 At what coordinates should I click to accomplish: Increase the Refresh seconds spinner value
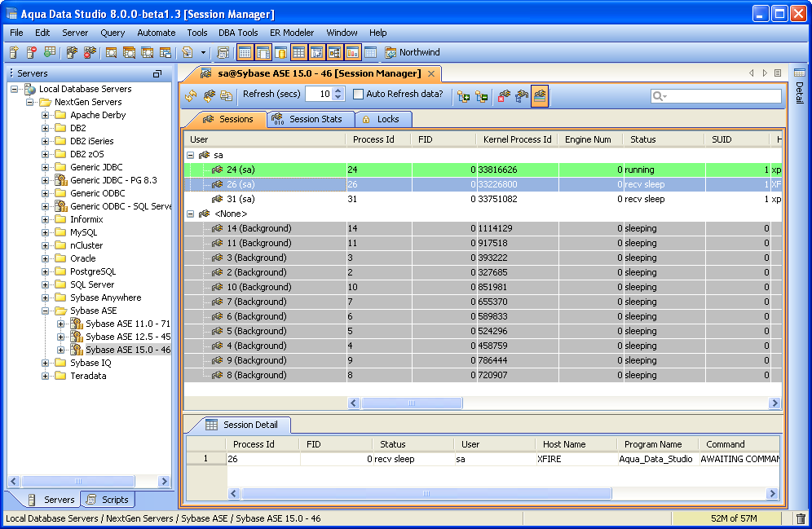coord(338,91)
